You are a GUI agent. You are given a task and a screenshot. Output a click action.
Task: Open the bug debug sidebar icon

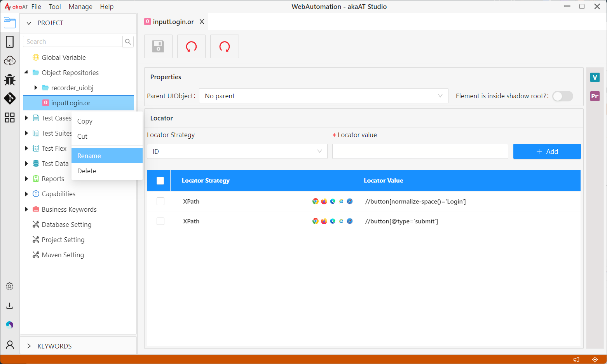pyautogui.click(x=10, y=80)
